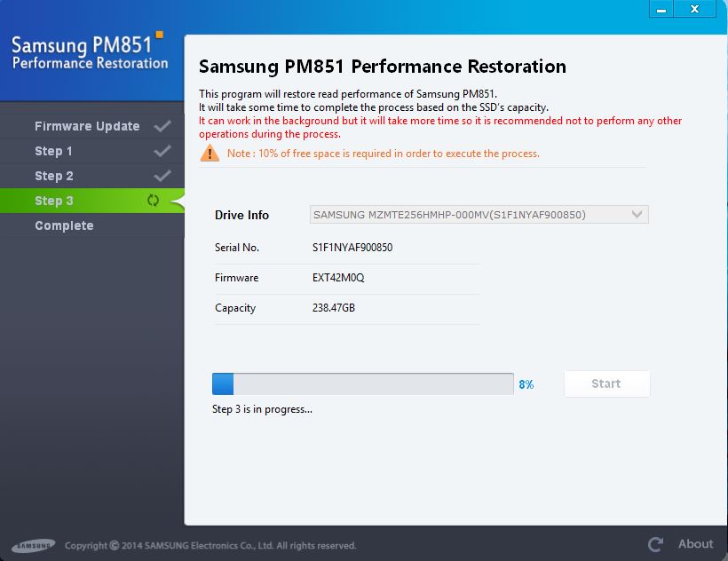
Task: Click the firmware version EXT42M0Q
Action: (338, 278)
